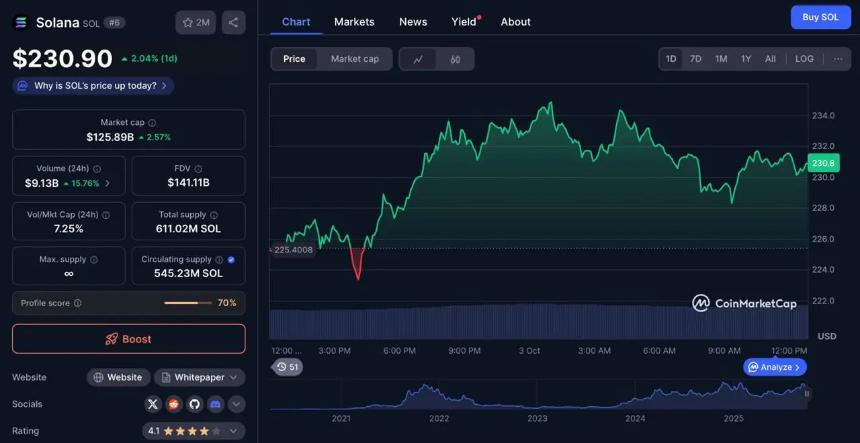Screen dimensions: 860x443
Task: Open the News tab
Action: point(412,22)
